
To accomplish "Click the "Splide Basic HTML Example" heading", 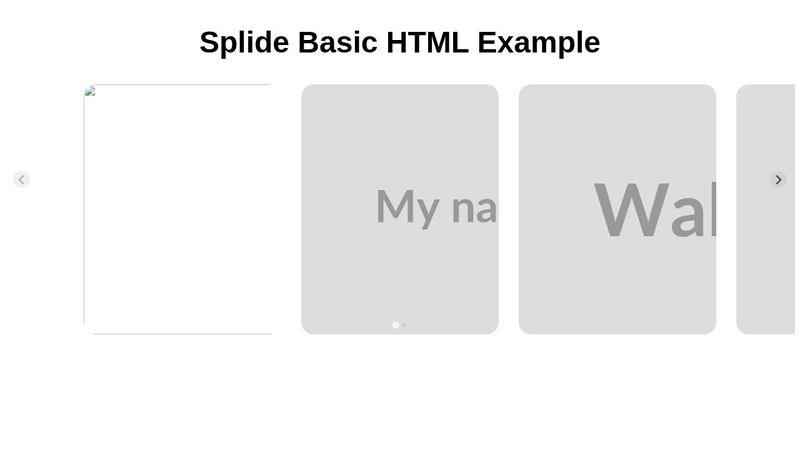I will click(x=399, y=42).
